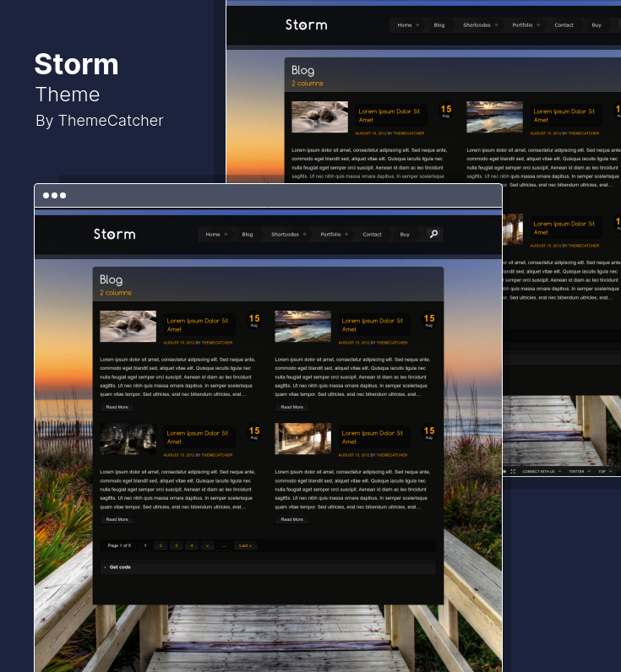Click the 'Blog' heading in the back window
This screenshot has width=621, height=672.
[302, 70]
